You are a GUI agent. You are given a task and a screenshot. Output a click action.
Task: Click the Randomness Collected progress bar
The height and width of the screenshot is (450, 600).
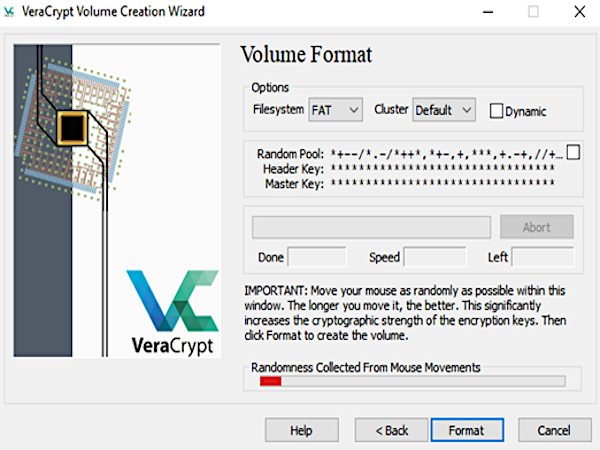[412, 381]
